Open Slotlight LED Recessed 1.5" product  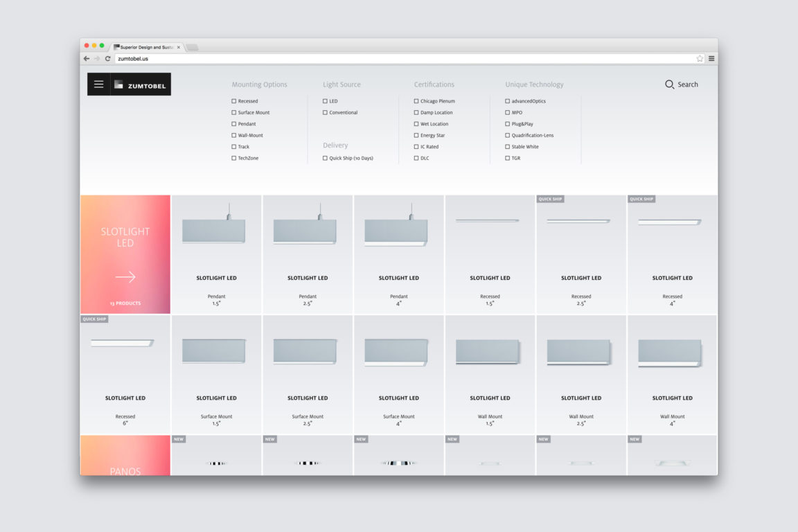(x=490, y=254)
